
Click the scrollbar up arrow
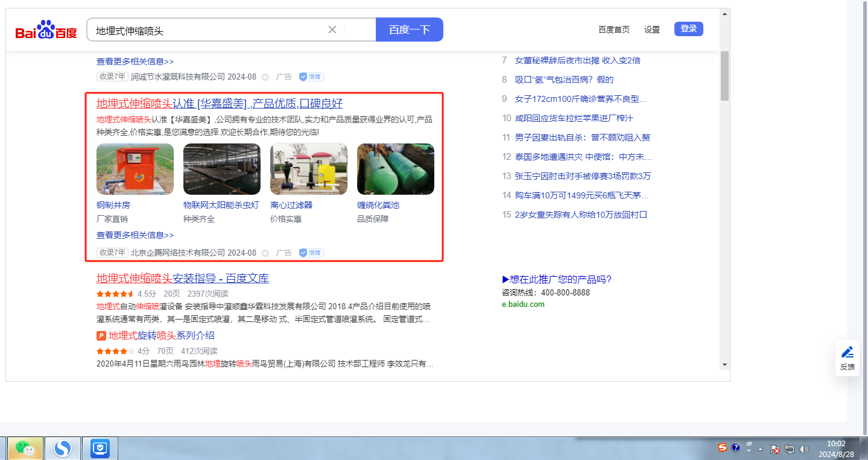coord(725,13)
